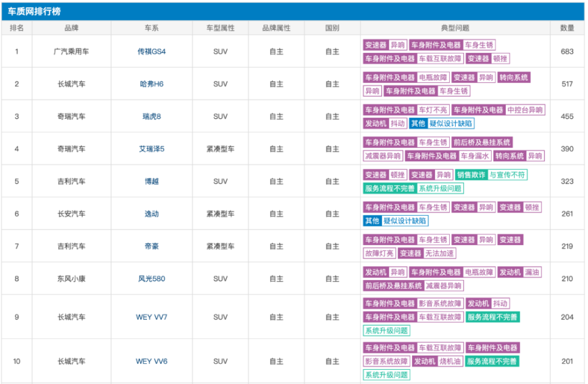The height and width of the screenshot is (384, 588).
Task: Select the 博越 series link
Action: click(x=152, y=181)
